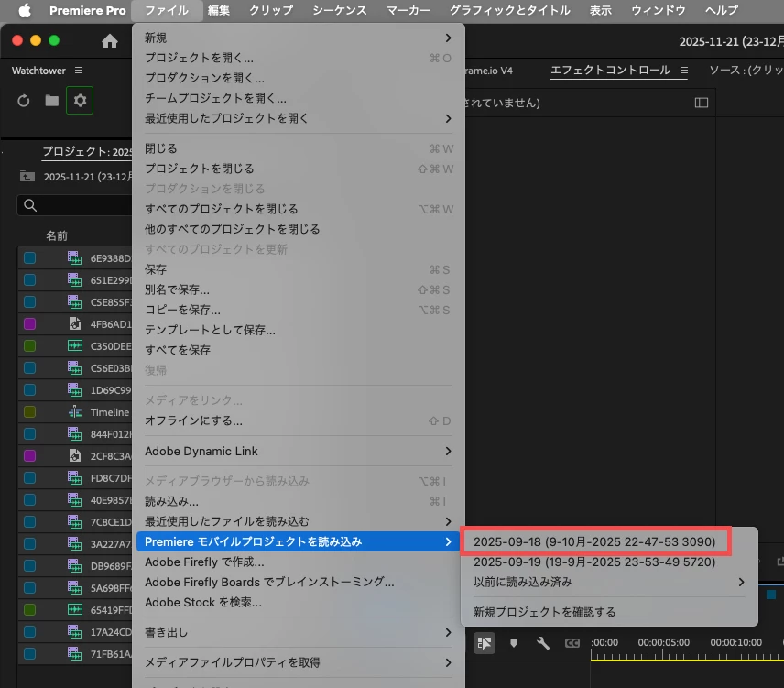Click the panel layout icon near Effect Controls
784x688 pixels.
(702, 103)
